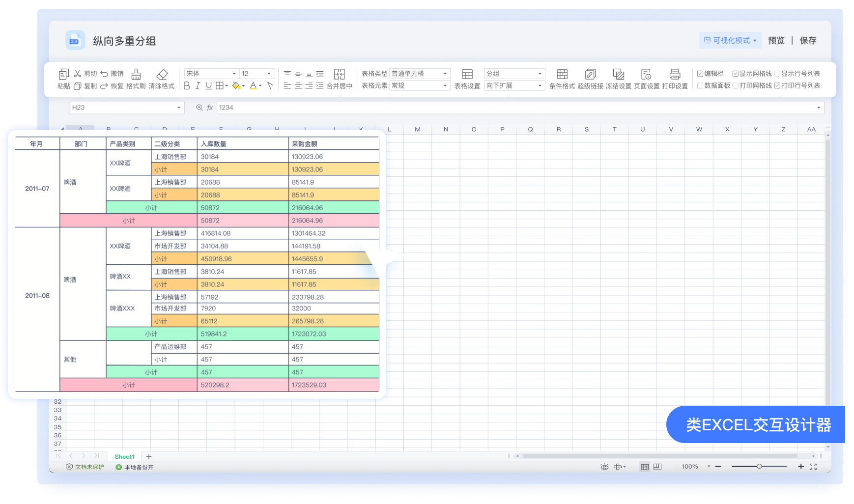Add a new sheet with plus tab
The image size is (854, 504).
(x=149, y=457)
